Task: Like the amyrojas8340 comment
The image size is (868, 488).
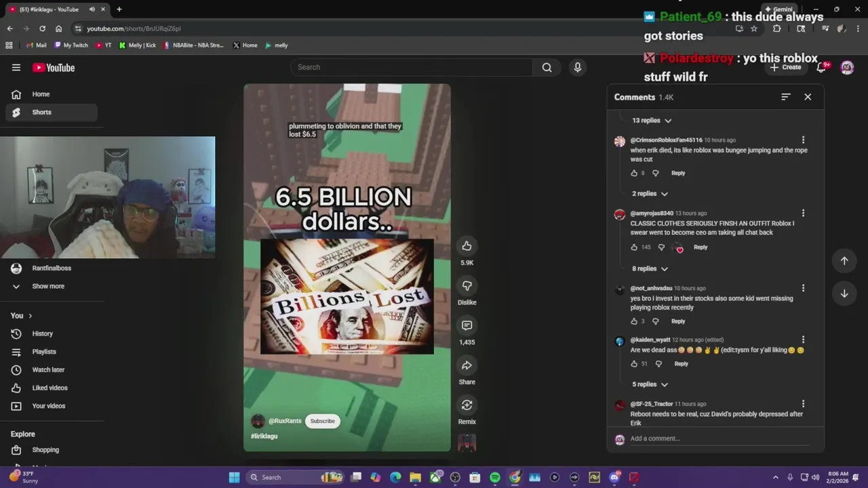Action: (634, 247)
